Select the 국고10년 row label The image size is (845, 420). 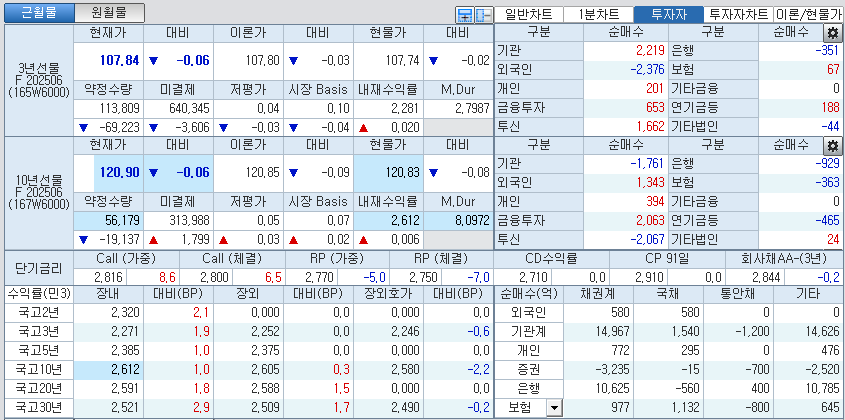click(39, 370)
